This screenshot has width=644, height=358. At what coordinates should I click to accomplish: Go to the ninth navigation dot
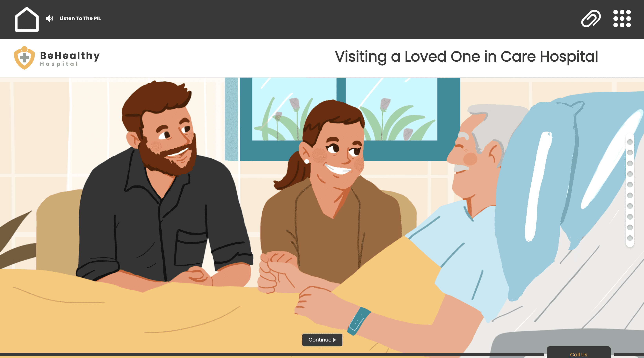[630, 227]
